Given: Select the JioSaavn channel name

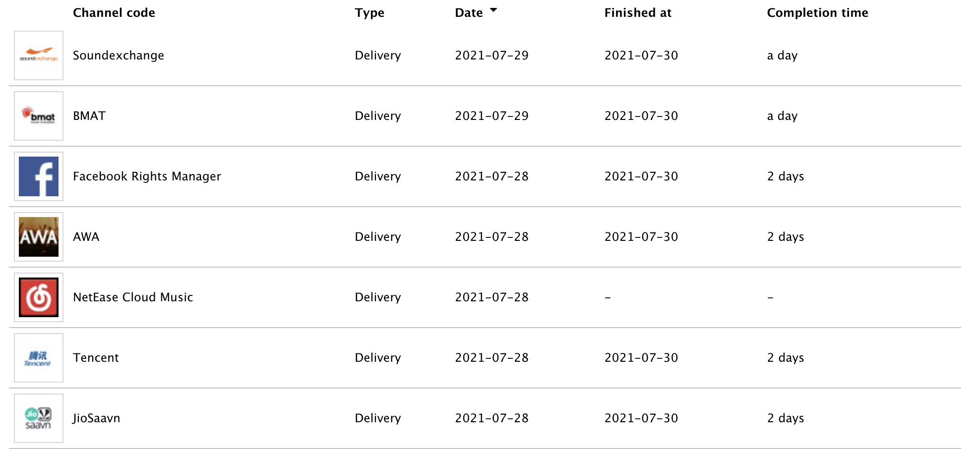Looking at the screenshot, I should click(96, 418).
